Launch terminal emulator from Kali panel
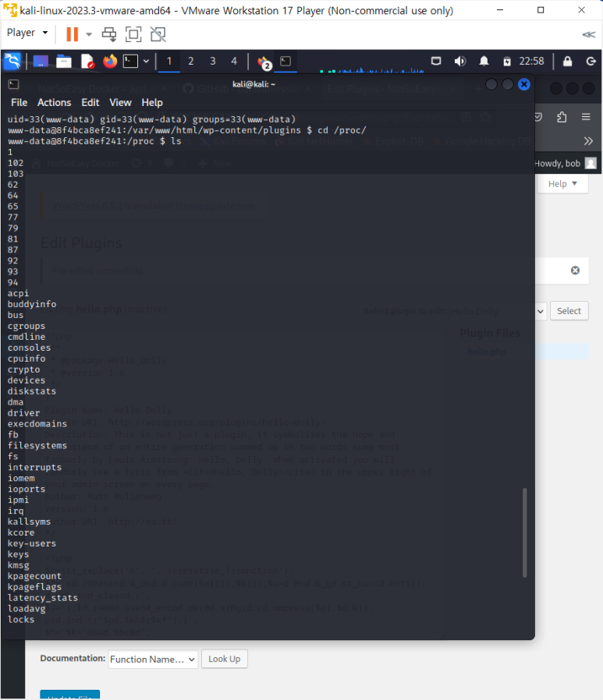Screen dimensions: 603x700 [130, 61]
